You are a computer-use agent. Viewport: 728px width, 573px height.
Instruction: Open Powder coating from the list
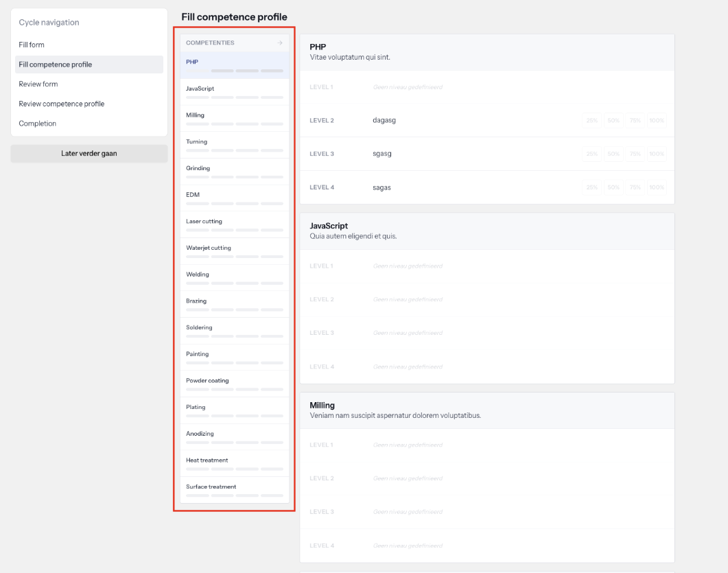(x=235, y=384)
